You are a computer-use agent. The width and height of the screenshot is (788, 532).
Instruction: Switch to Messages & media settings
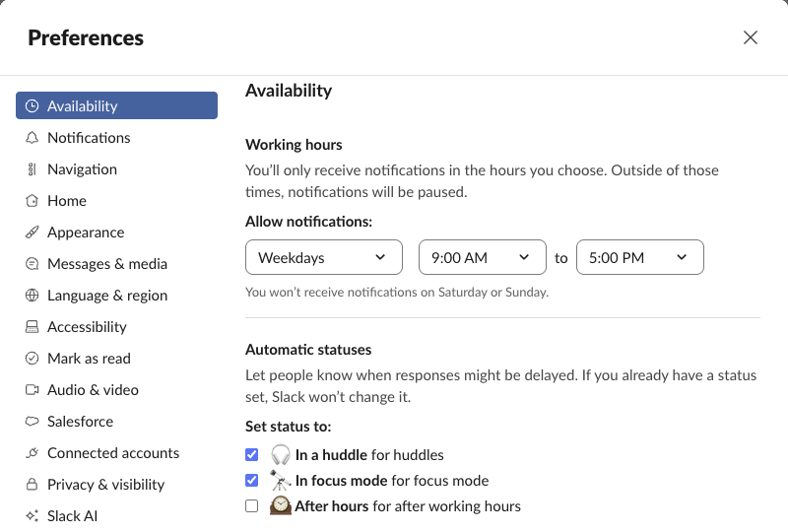click(x=116, y=263)
